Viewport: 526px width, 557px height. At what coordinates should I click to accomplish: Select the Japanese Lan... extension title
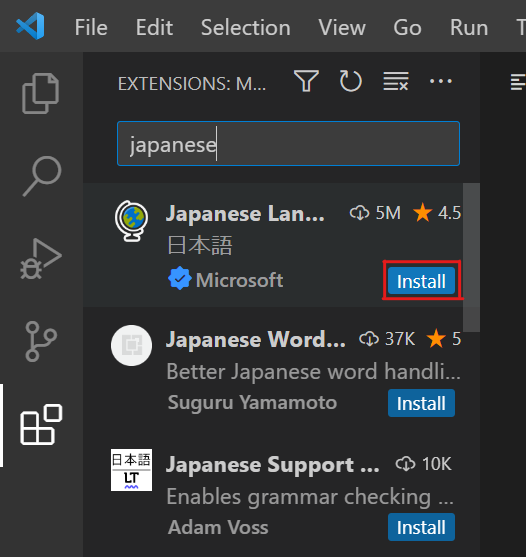[245, 213]
